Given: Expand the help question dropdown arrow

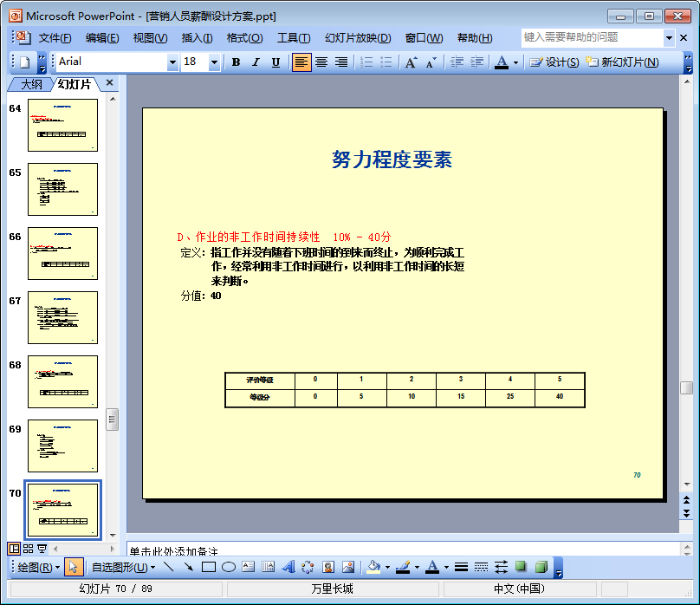Looking at the screenshot, I should click(x=669, y=38).
